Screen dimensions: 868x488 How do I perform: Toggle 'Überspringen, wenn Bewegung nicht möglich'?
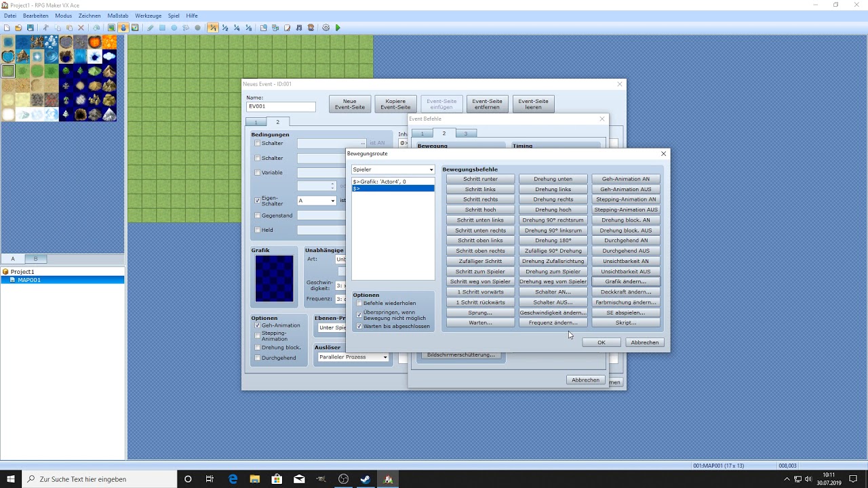coord(359,314)
